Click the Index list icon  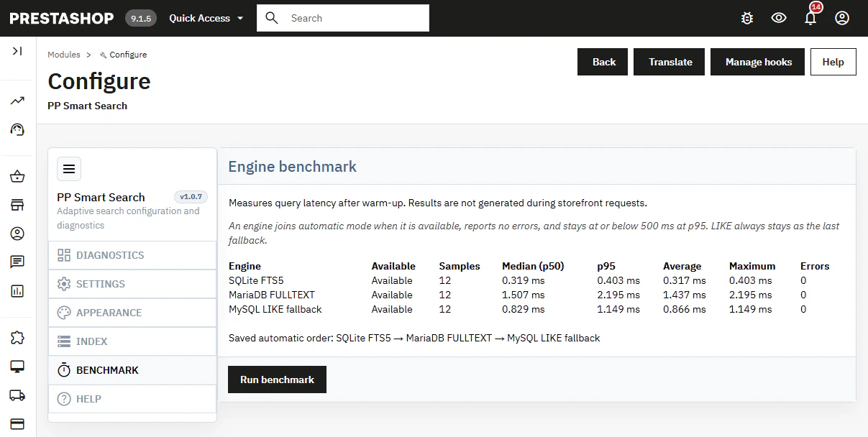(64, 341)
